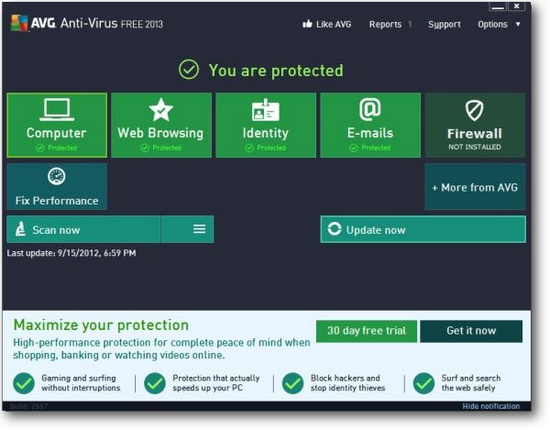The image size is (550, 430).
Task: Click the @ icon for E-mails
Action: pos(370,109)
